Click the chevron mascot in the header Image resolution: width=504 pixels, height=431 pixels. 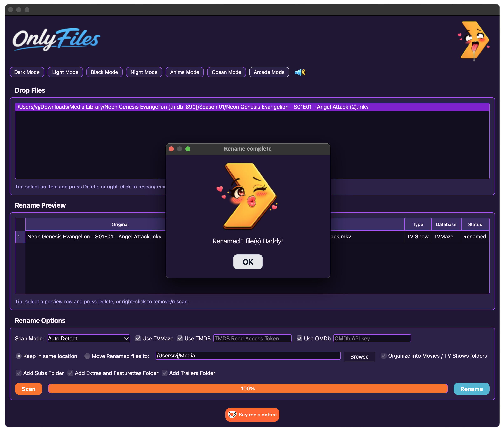coord(474,41)
